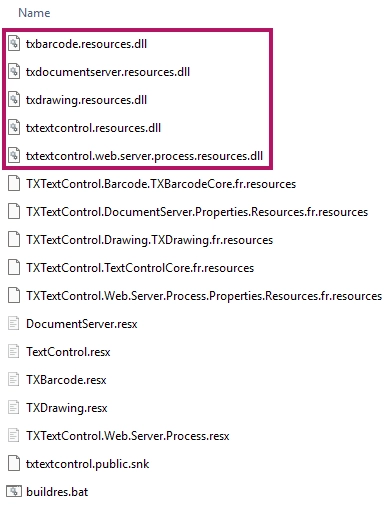
Task: Click the buildres.bat batch file icon
Action: 14,492
